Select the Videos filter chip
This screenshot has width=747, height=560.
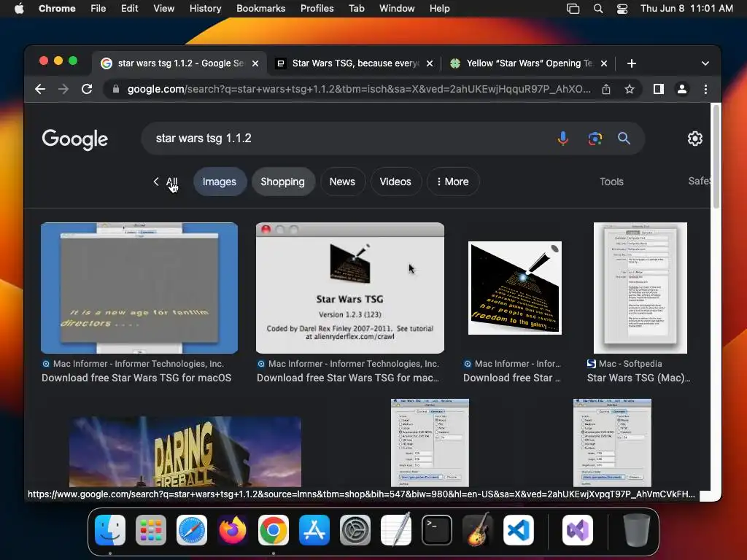pos(395,182)
